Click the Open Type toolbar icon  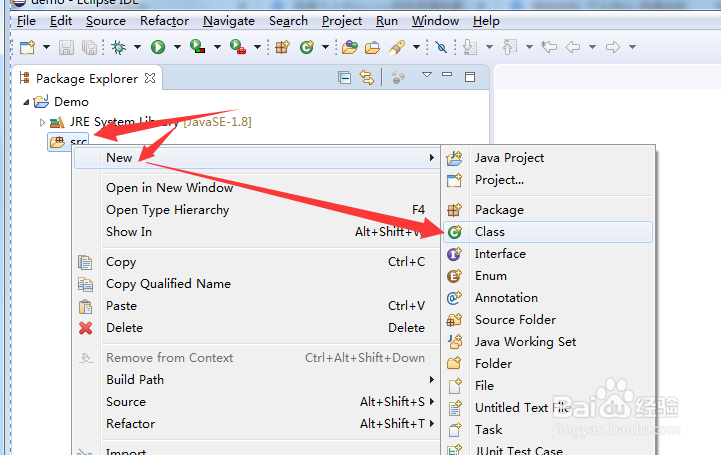[x=350, y=47]
